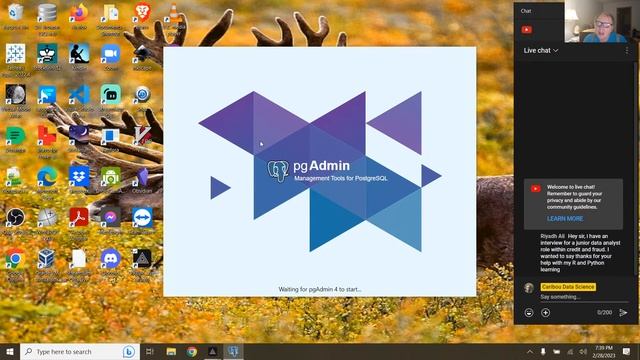Select the pgAdmin taskbar button
The width and height of the screenshot is (640, 360).
point(233,351)
